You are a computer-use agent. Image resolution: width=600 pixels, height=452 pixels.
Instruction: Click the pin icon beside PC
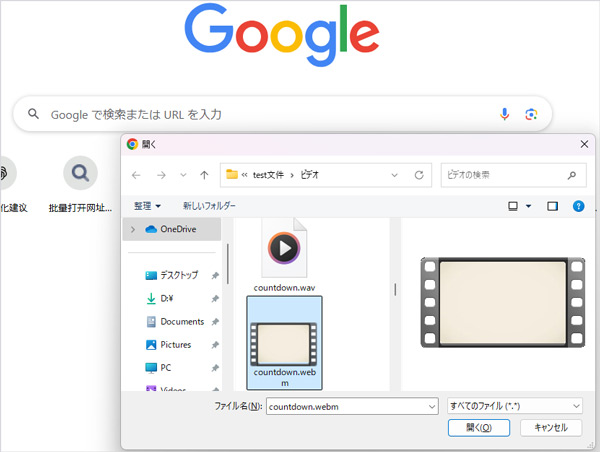click(215, 368)
